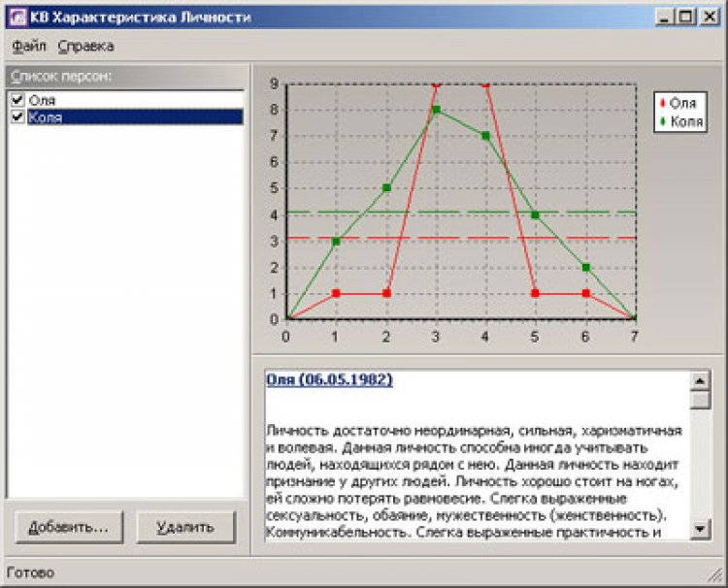The image size is (728, 588).
Task: Click the Добавить... button
Action: pos(69,527)
